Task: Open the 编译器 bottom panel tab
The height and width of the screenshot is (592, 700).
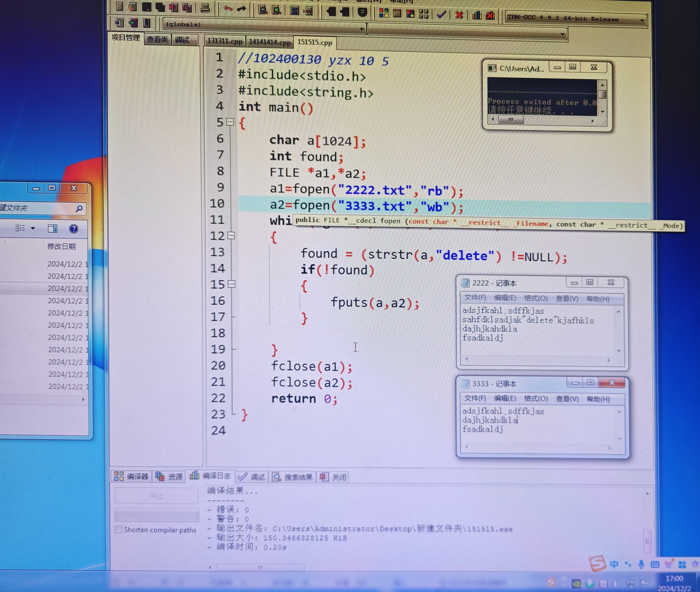Action: click(132, 476)
